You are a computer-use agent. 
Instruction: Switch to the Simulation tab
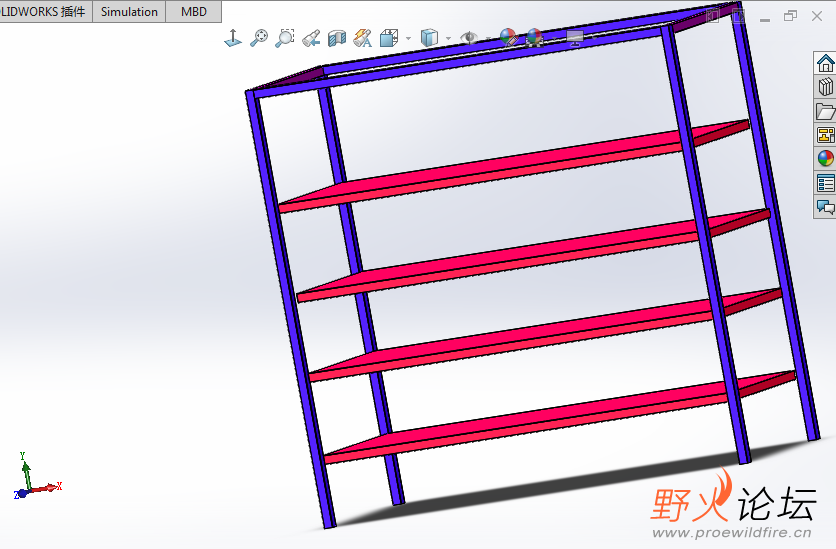(x=129, y=12)
